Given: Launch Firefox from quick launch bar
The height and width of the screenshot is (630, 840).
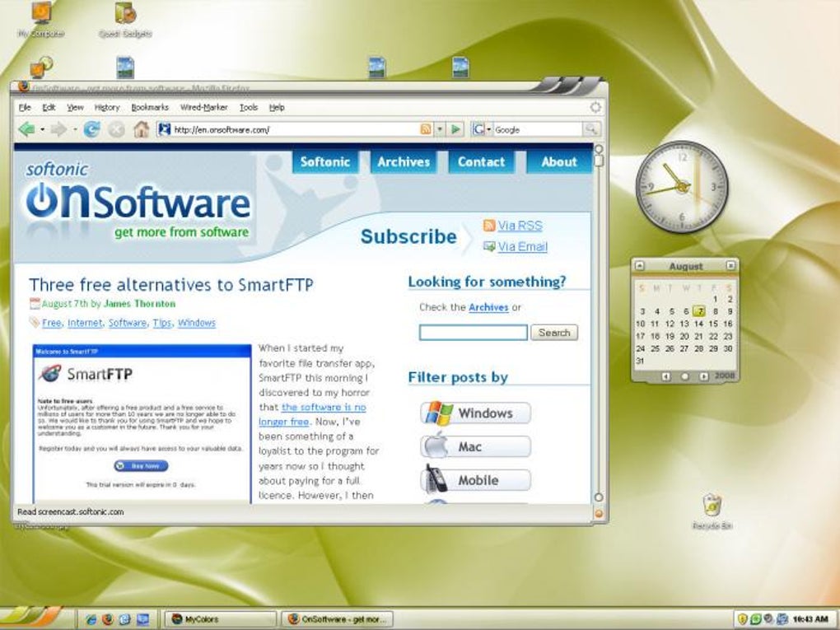Looking at the screenshot, I should point(108,619).
